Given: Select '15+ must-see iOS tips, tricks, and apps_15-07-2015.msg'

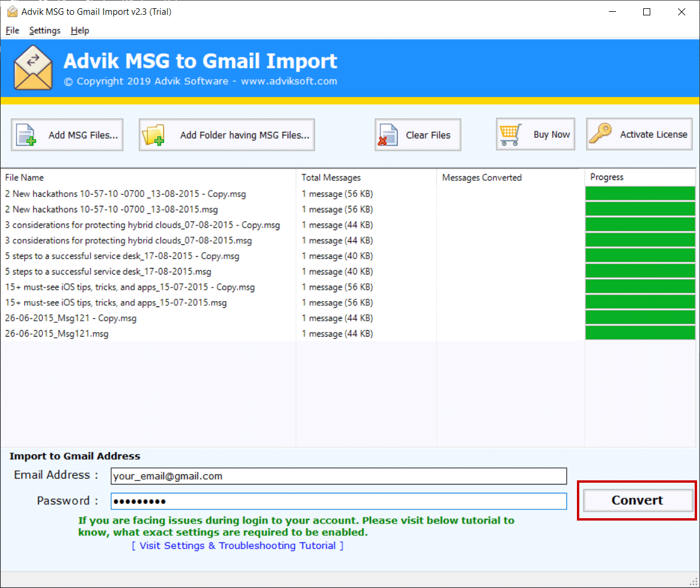Looking at the screenshot, I should (x=116, y=303).
